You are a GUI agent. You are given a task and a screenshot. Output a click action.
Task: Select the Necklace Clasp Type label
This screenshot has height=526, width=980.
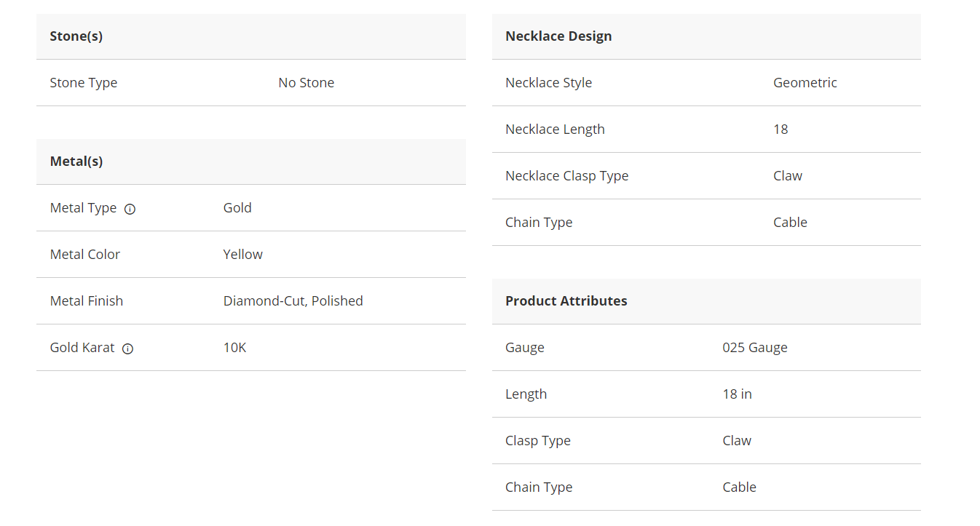point(566,176)
